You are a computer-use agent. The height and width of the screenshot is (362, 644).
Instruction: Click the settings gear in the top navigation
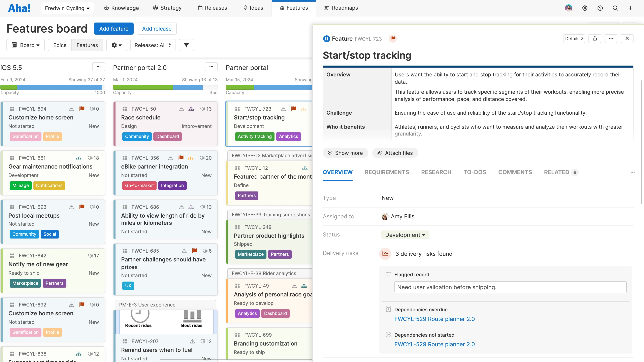click(x=585, y=8)
